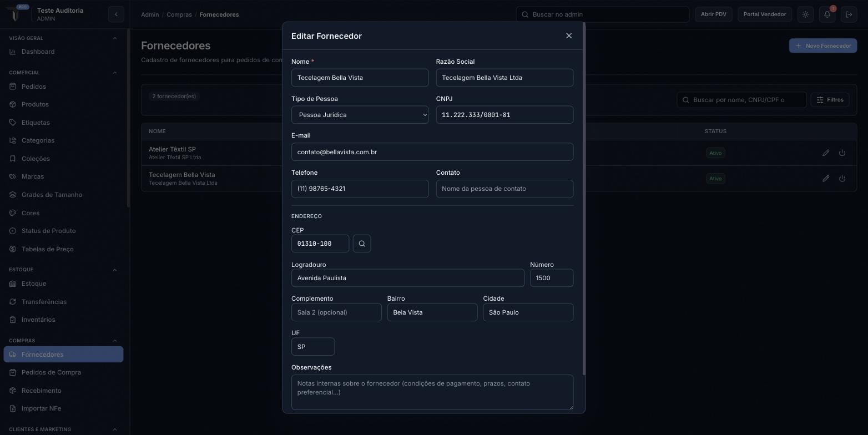Deactivate Atelier Têxtil SP via power icon
Viewport: 868px width, 435px height.
coord(842,153)
